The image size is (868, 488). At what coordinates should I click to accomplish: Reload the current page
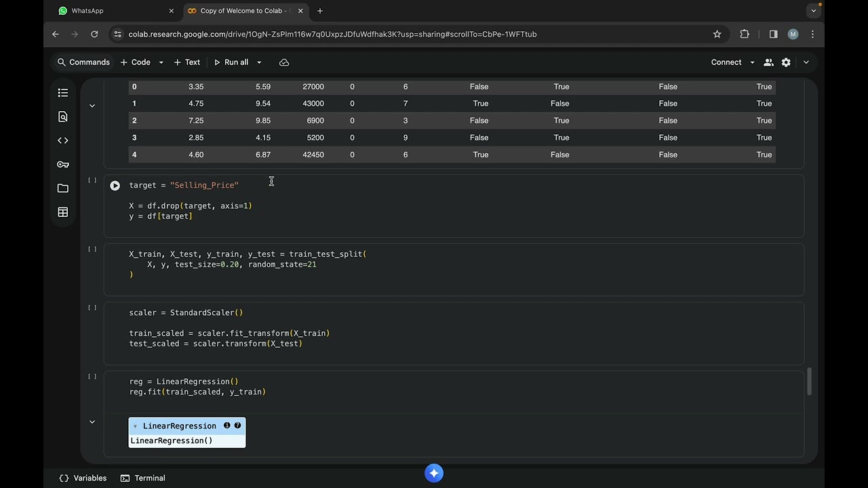pyautogui.click(x=94, y=34)
